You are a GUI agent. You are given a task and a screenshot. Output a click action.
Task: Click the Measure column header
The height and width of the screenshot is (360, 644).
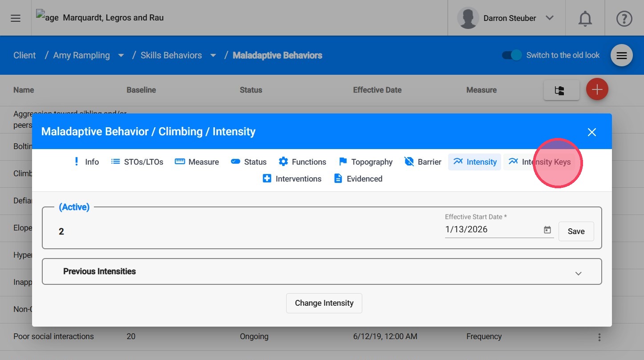click(482, 90)
